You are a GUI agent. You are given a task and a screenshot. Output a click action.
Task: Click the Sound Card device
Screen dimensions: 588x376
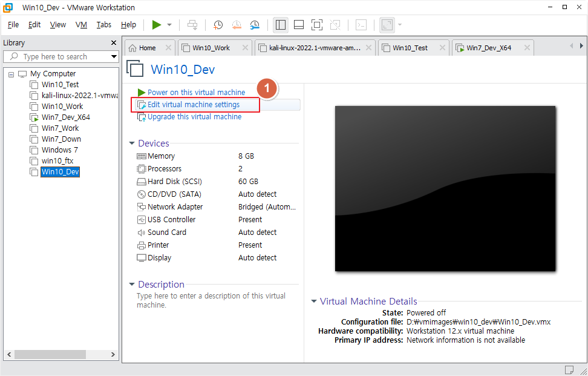[x=217, y=233]
